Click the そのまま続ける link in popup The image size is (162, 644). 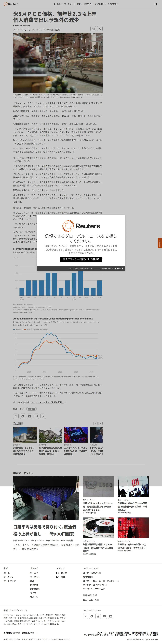(x=74, y=268)
